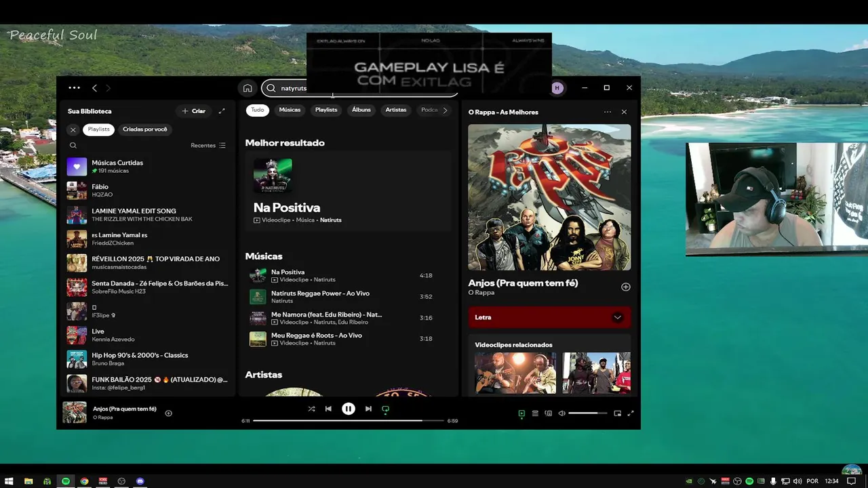The width and height of the screenshot is (868, 488).
Task: Expand the Letra lyrics section
Action: [549, 317]
